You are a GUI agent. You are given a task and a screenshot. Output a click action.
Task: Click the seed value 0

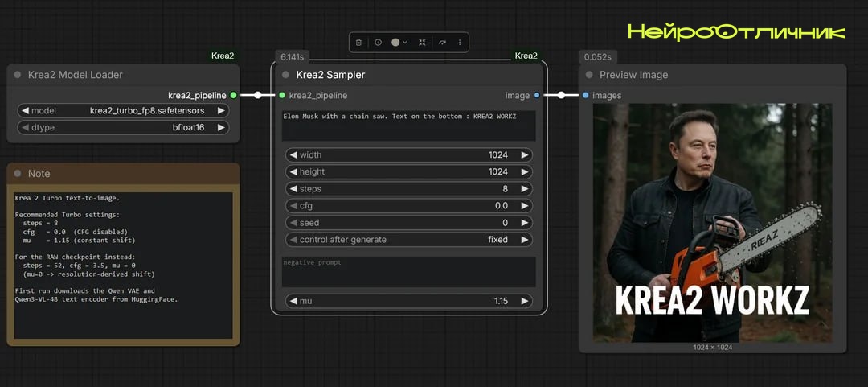pyautogui.click(x=505, y=223)
